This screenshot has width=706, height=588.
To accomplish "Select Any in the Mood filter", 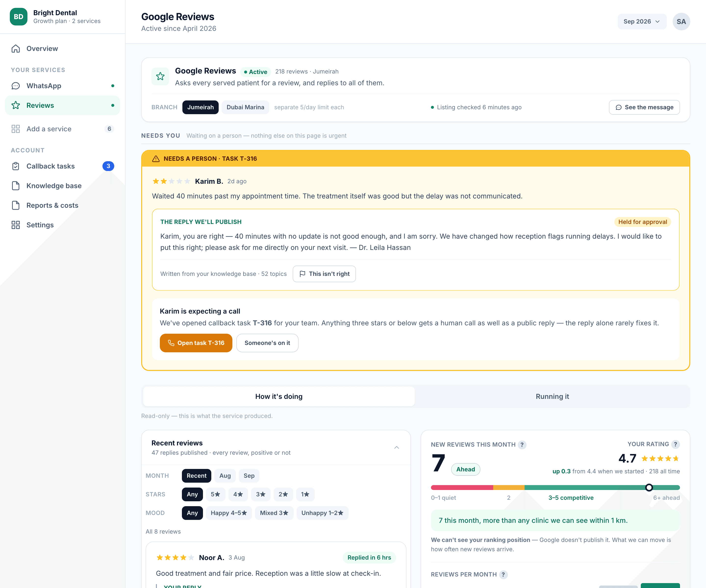I will [x=192, y=513].
